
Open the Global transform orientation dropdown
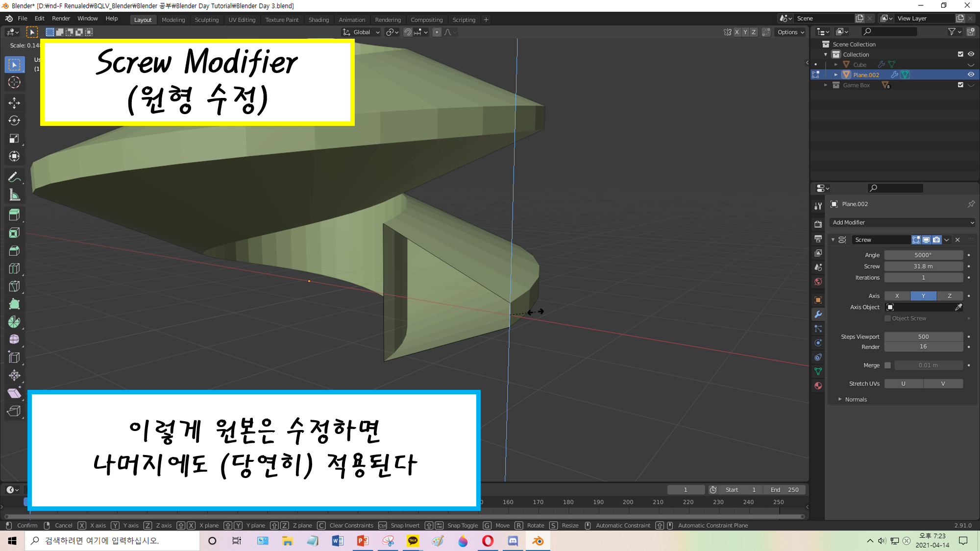tap(362, 32)
